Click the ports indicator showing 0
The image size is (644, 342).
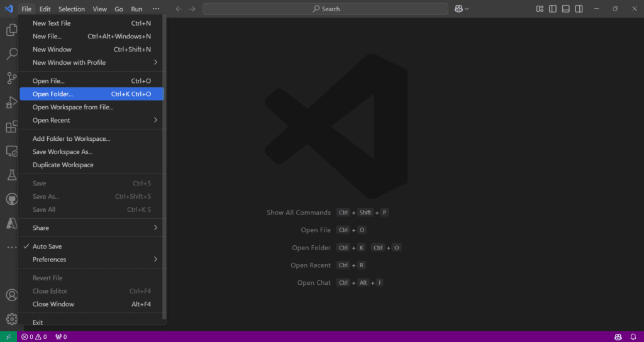[x=61, y=337]
